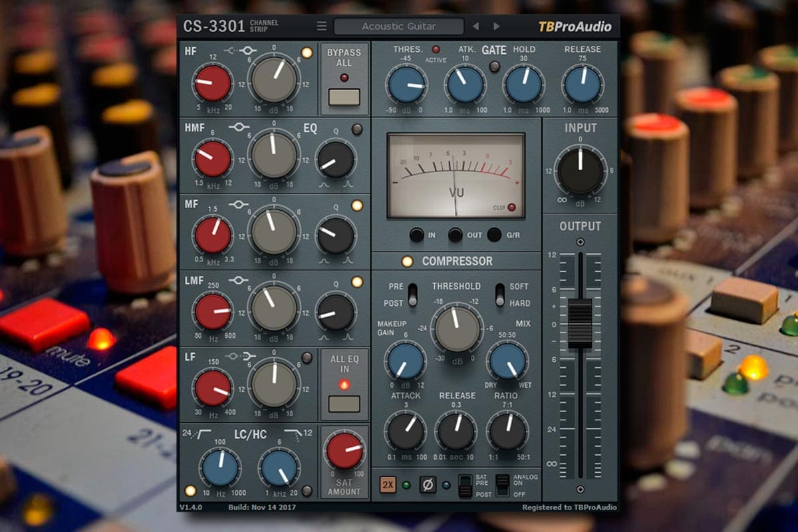Click the TBProAudio logo
This screenshot has width=798, height=532.
pyautogui.click(x=575, y=27)
